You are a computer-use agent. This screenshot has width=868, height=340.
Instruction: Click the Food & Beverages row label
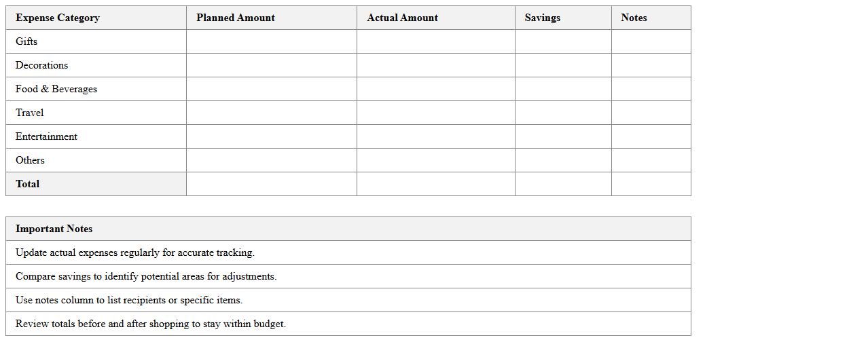pyautogui.click(x=56, y=89)
